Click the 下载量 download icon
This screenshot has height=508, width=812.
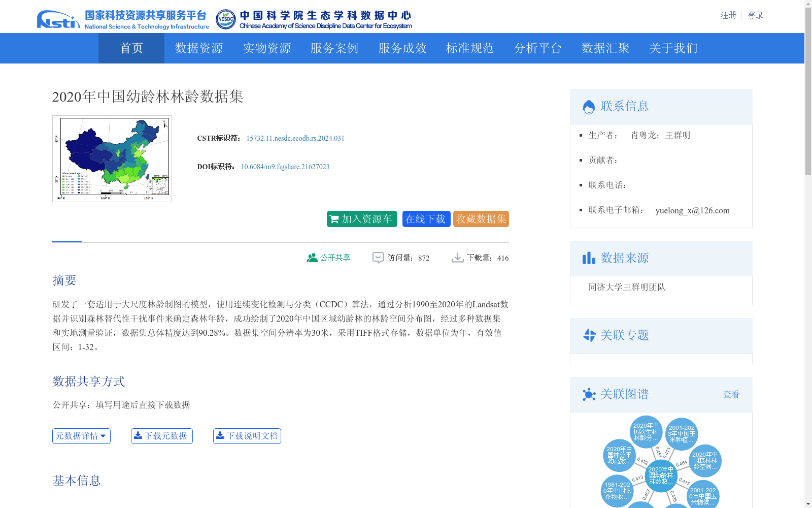[457, 258]
